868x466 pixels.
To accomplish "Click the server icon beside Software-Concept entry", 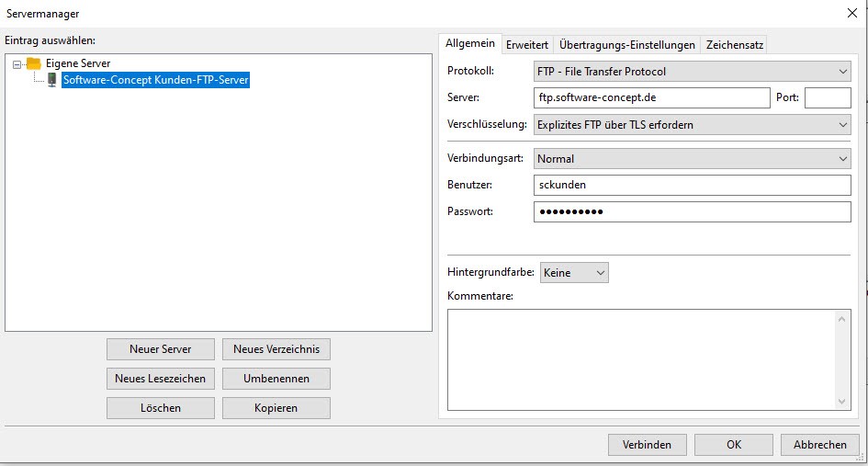I will coord(51,80).
